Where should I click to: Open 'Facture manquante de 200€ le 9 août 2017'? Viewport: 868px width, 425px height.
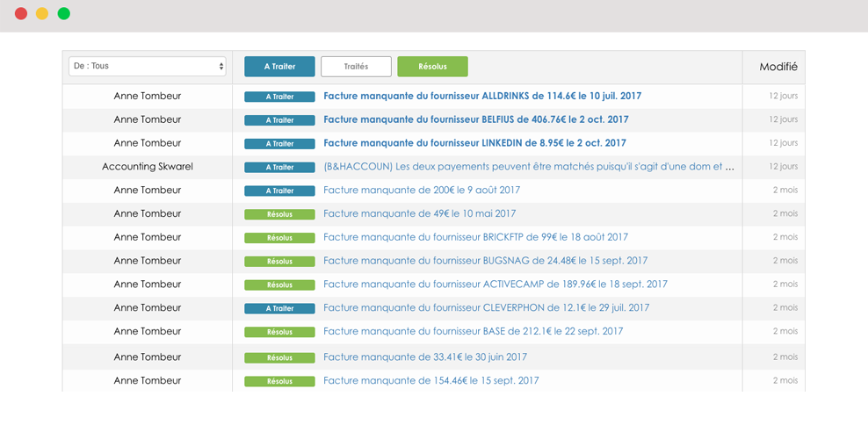point(422,190)
